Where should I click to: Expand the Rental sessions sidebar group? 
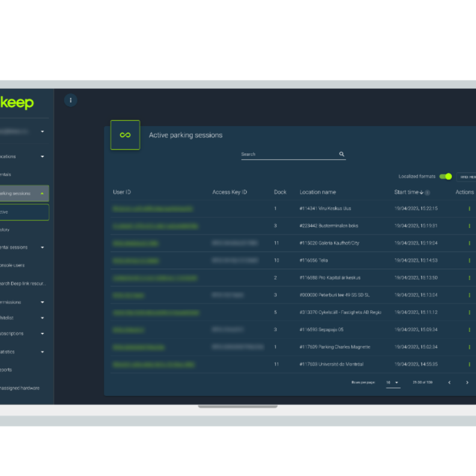pos(42,247)
